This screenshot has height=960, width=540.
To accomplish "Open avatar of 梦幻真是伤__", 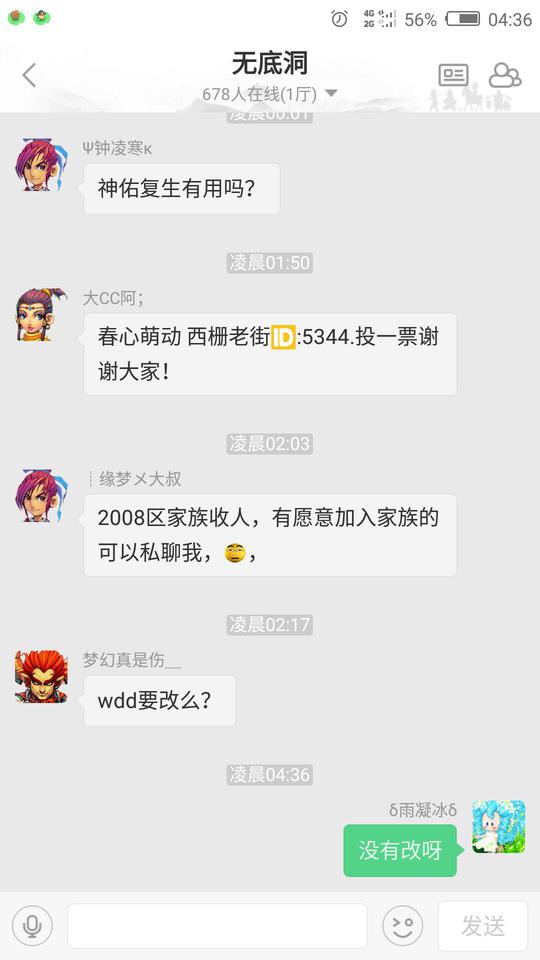I will [x=41, y=677].
